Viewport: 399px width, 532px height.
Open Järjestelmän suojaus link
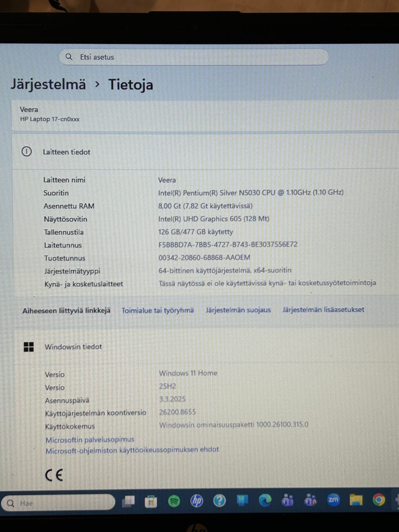click(238, 310)
